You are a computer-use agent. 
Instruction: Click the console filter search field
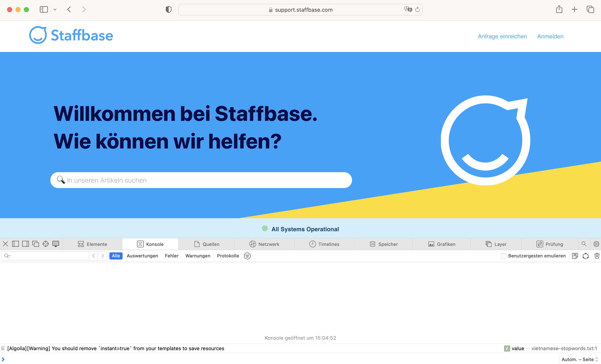[45, 256]
